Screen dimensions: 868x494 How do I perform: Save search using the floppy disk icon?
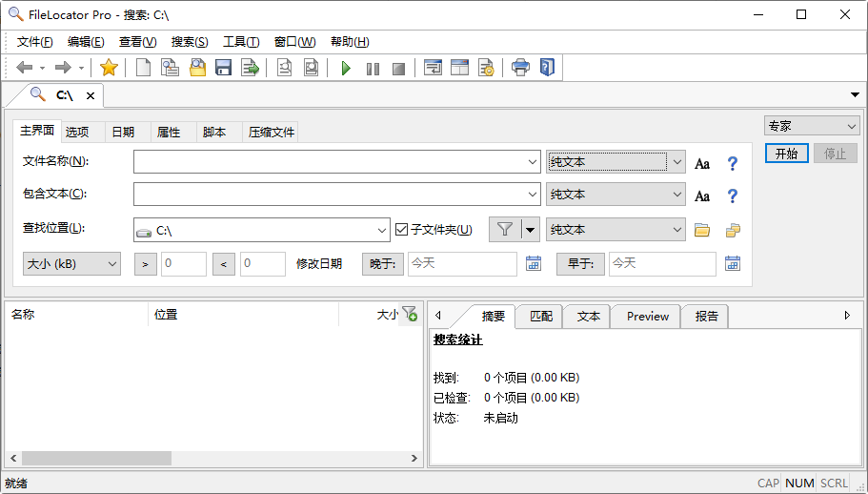[224, 68]
